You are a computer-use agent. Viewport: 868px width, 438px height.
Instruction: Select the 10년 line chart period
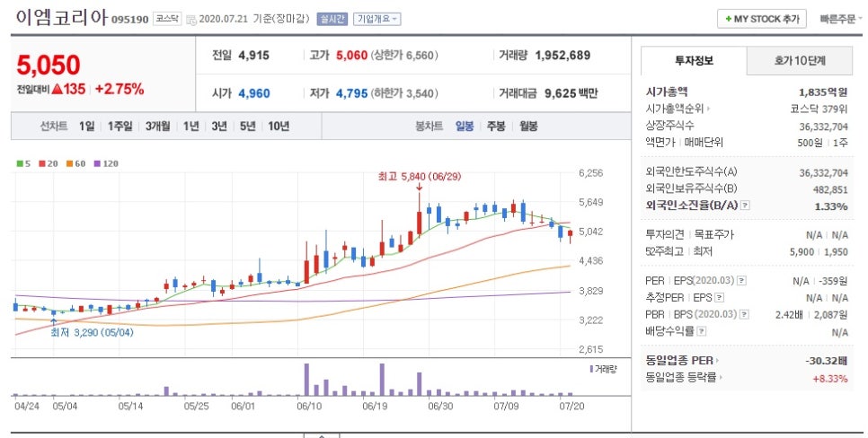click(279, 126)
